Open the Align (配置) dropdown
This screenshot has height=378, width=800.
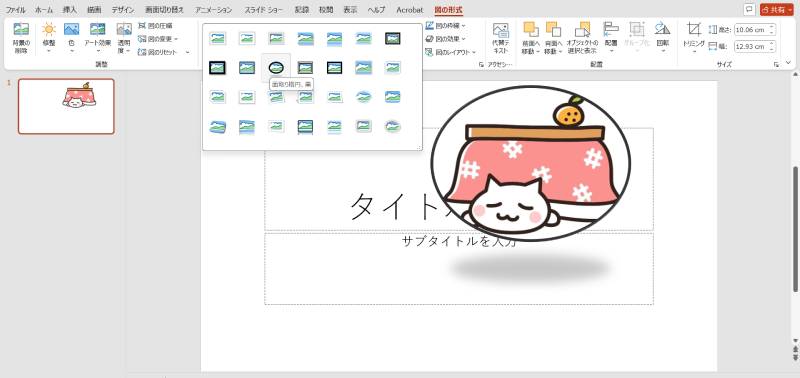[x=611, y=39]
